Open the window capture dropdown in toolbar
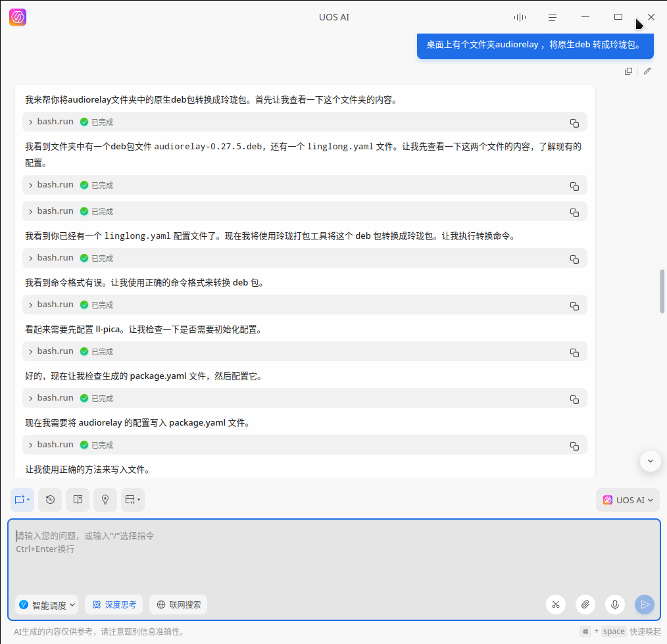667x644 pixels. [x=133, y=500]
